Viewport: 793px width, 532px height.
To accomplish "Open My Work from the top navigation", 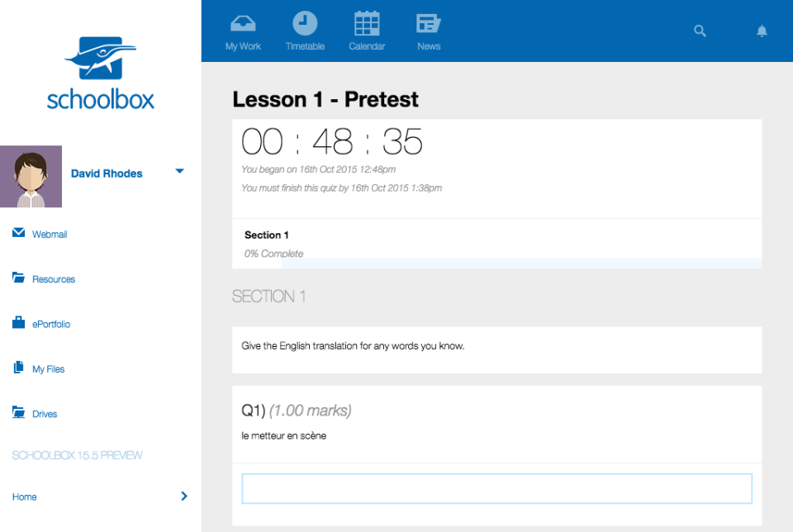I will [x=242, y=31].
